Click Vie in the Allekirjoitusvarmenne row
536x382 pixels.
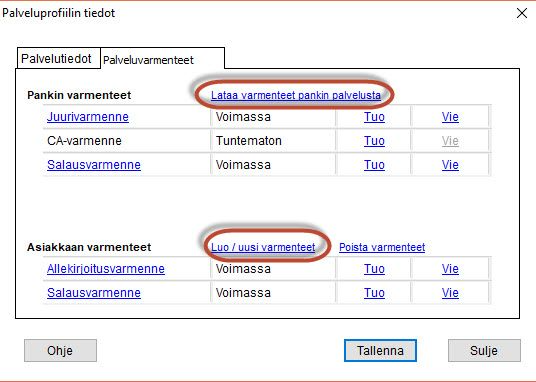point(450,269)
